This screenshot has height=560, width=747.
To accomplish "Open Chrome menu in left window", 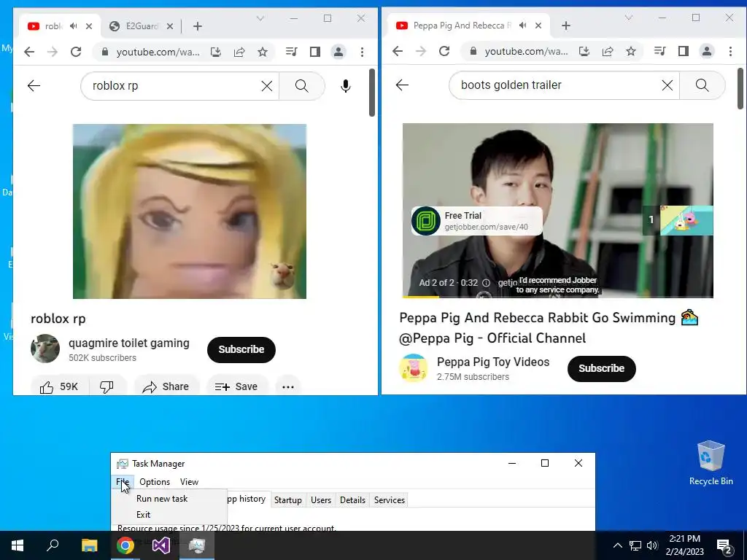I will click(362, 52).
